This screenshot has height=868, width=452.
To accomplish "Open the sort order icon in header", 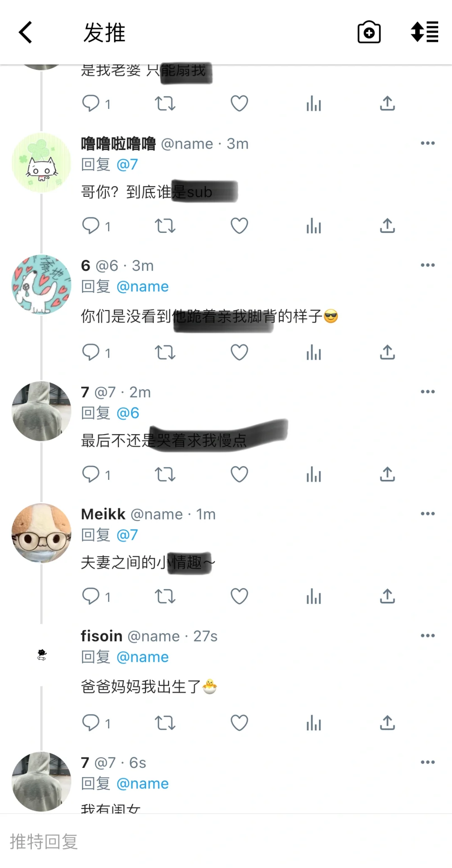I will [x=424, y=32].
